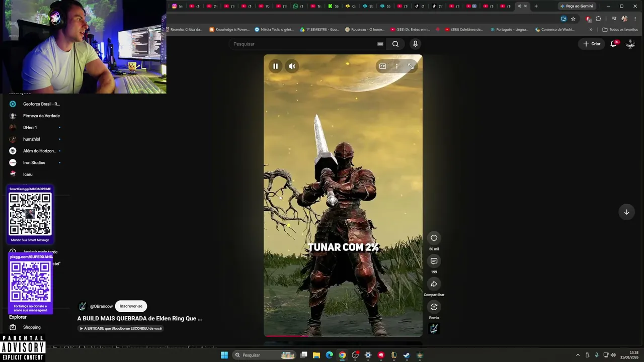This screenshot has height=362, width=644.
Task: Open taskbar volume control
Action: (x=613, y=355)
